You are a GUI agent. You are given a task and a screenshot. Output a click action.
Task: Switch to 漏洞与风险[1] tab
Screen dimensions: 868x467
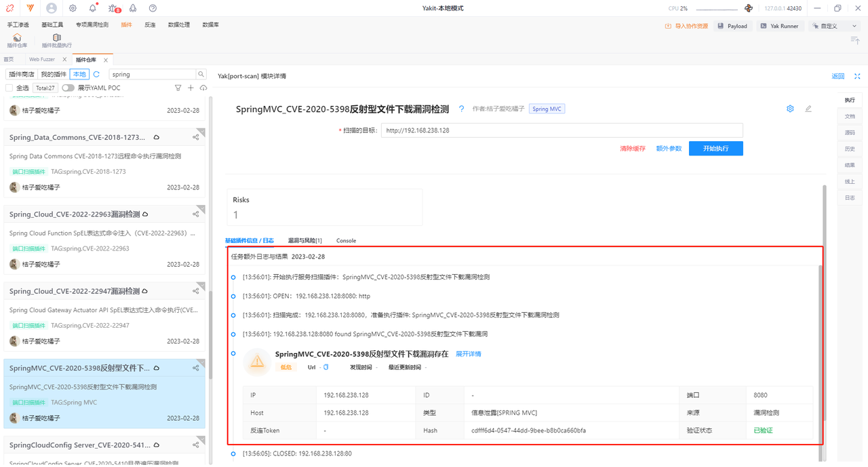click(x=304, y=240)
